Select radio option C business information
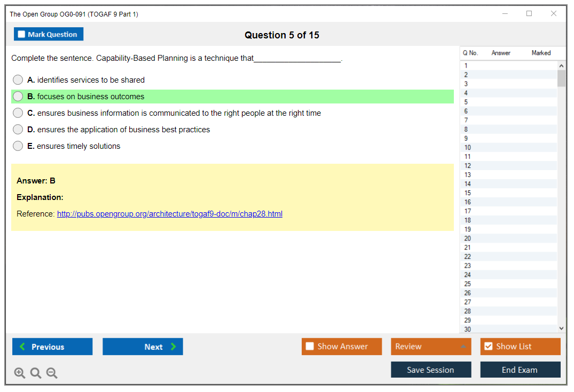 tap(18, 113)
